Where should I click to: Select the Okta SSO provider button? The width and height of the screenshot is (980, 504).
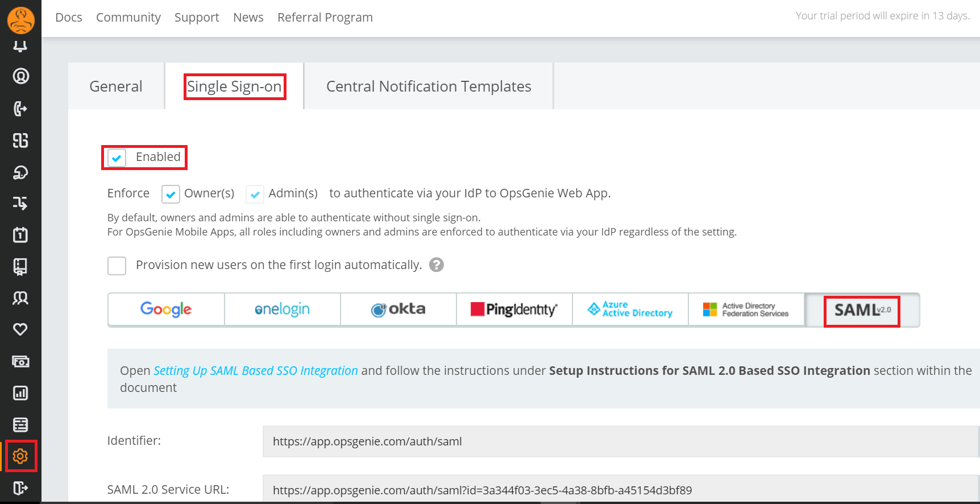coord(398,309)
